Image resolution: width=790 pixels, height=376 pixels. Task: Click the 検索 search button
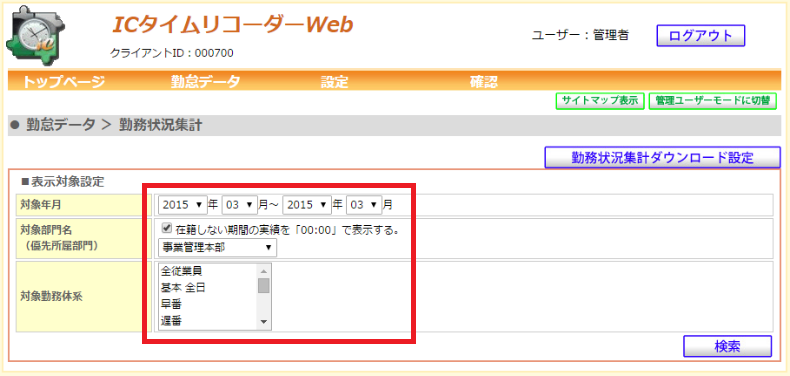click(727, 346)
